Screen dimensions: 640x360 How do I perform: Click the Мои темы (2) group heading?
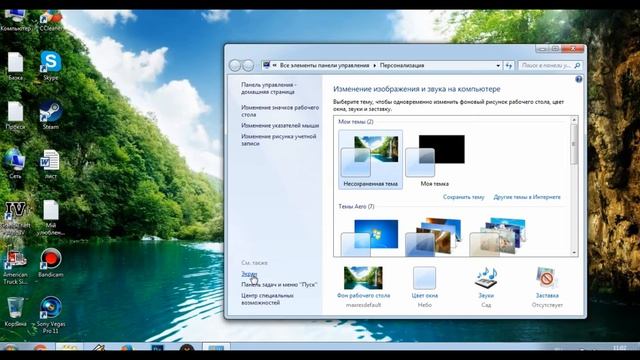pyautogui.click(x=356, y=122)
